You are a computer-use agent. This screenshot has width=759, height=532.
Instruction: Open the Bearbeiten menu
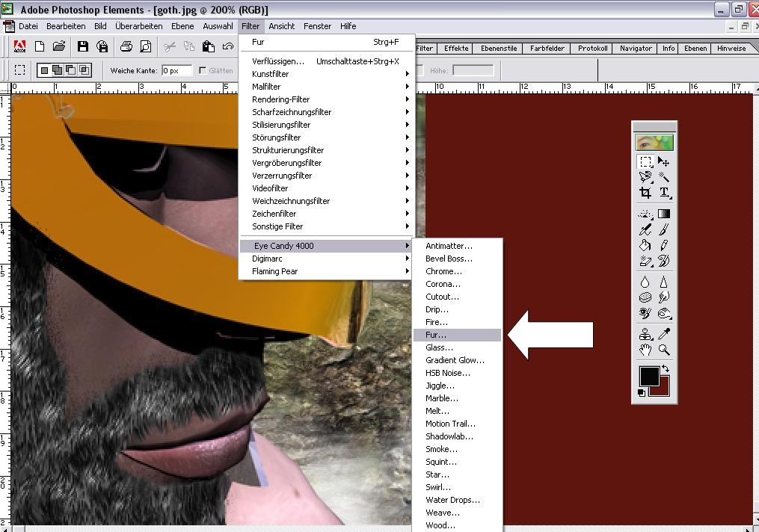[x=66, y=26]
